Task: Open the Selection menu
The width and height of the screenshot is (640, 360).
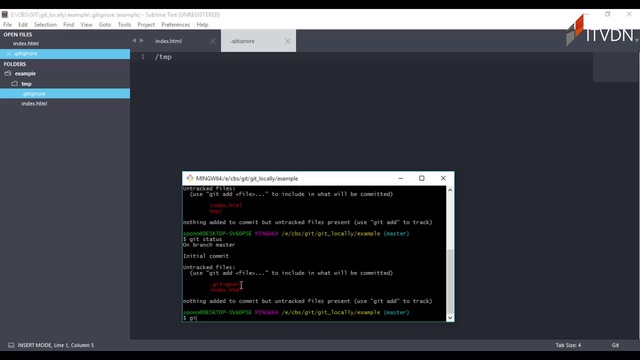Action: (45, 24)
